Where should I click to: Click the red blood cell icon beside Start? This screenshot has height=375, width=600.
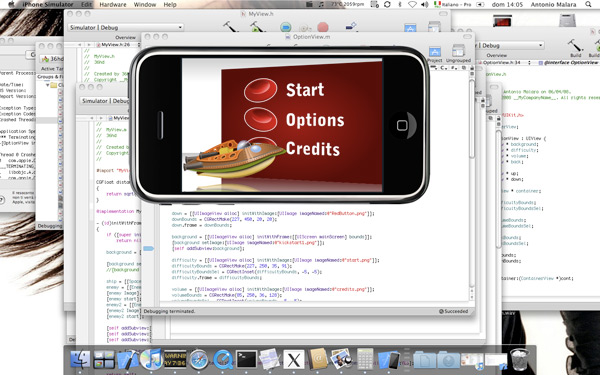pyautogui.click(x=261, y=90)
